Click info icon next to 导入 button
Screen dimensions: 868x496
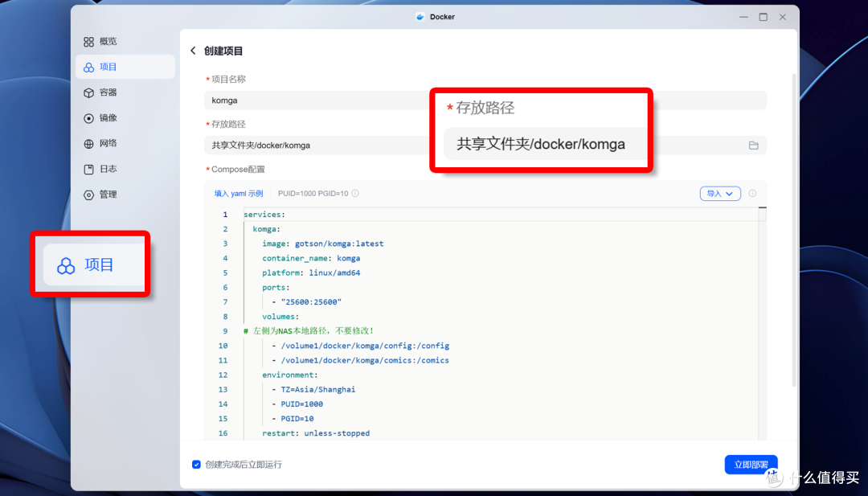tap(752, 193)
